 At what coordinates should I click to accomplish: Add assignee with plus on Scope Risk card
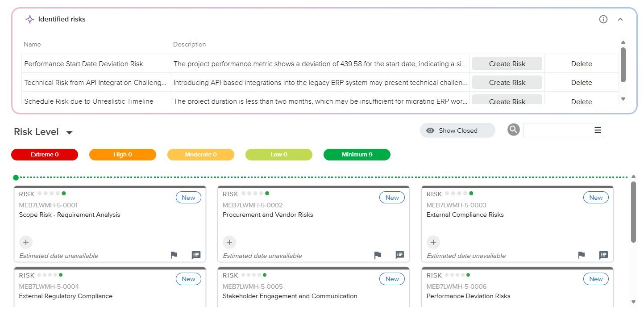(x=26, y=242)
